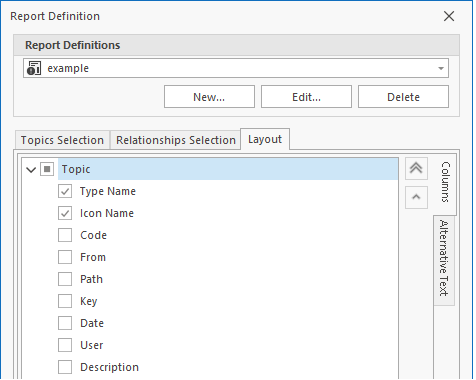476x380 pixels.
Task: Click the New... button
Action: pyautogui.click(x=210, y=97)
